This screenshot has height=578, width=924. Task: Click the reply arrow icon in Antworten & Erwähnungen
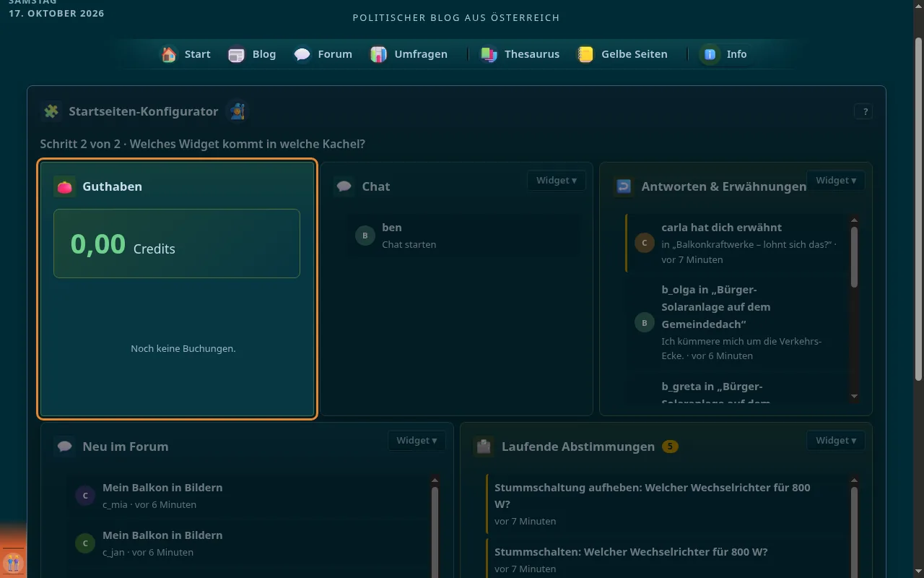(624, 186)
